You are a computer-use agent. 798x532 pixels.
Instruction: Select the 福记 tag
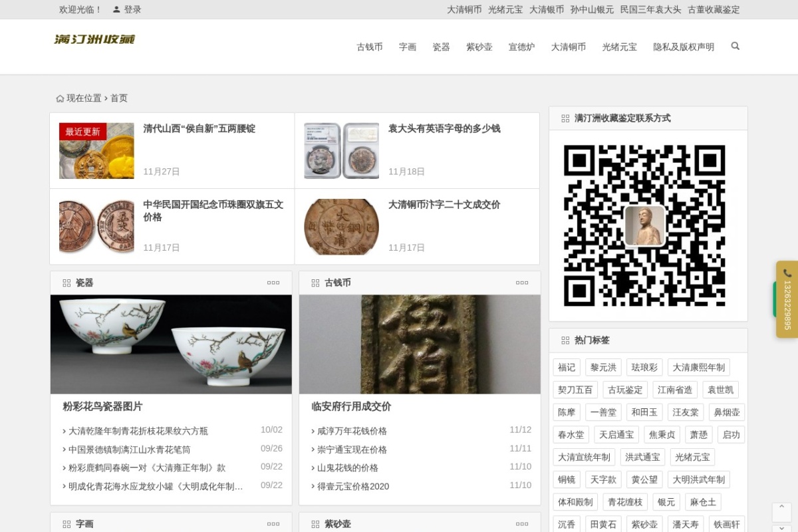pos(567,368)
